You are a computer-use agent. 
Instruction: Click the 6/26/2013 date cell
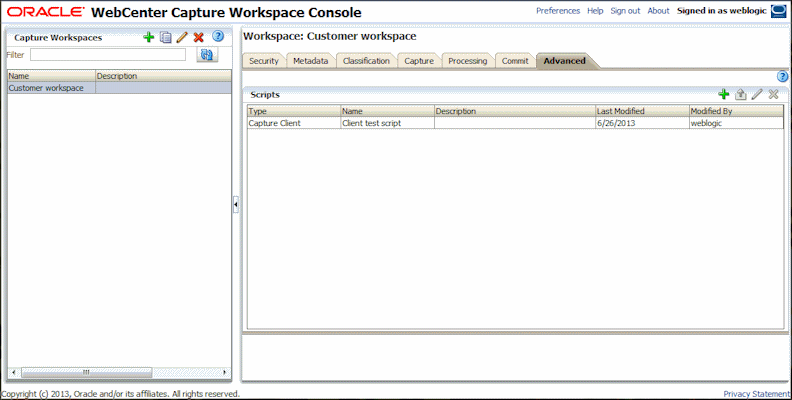click(x=642, y=123)
